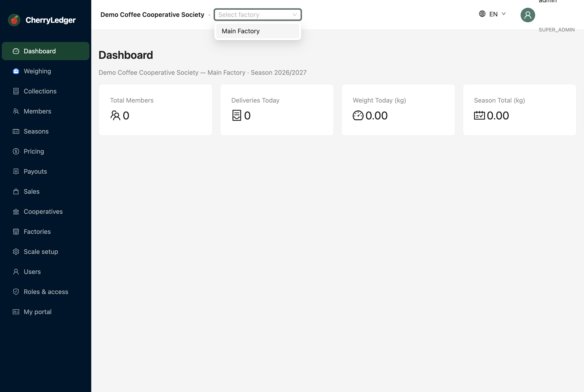
Task: Open Cooperatives from the sidebar
Action: click(46, 211)
